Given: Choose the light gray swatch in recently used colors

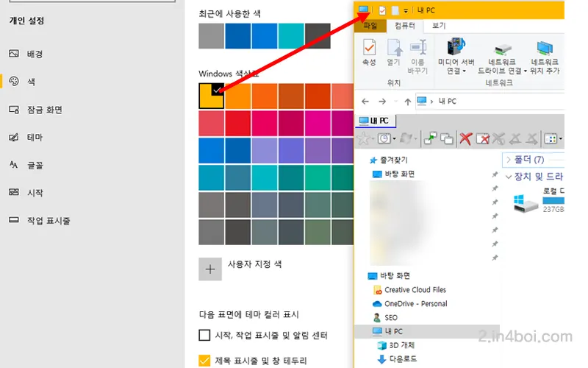Looking at the screenshot, I should coord(211,36).
